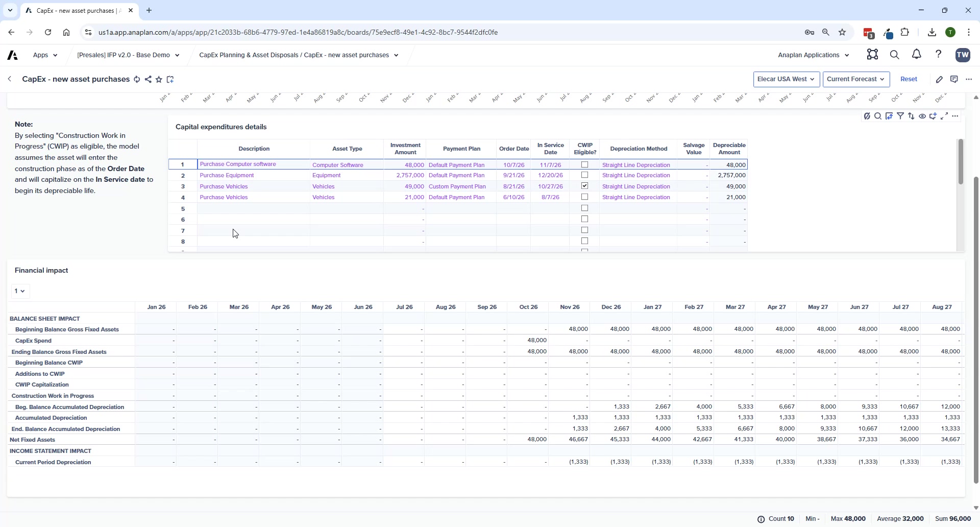The width and height of the screenshot is (980, 527).
Task: Check CWIP Eligible for Purchase Equipment row
Action: (x=585, y=175)
